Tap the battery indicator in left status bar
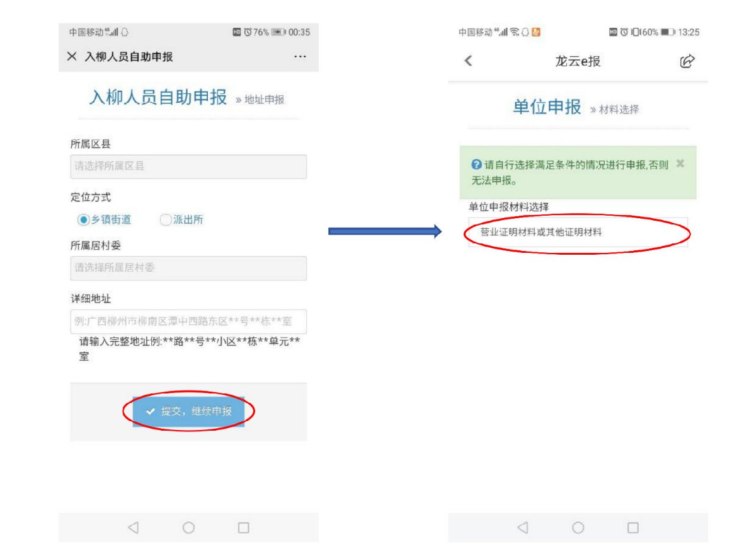The image size is (756, 553). 278,32
